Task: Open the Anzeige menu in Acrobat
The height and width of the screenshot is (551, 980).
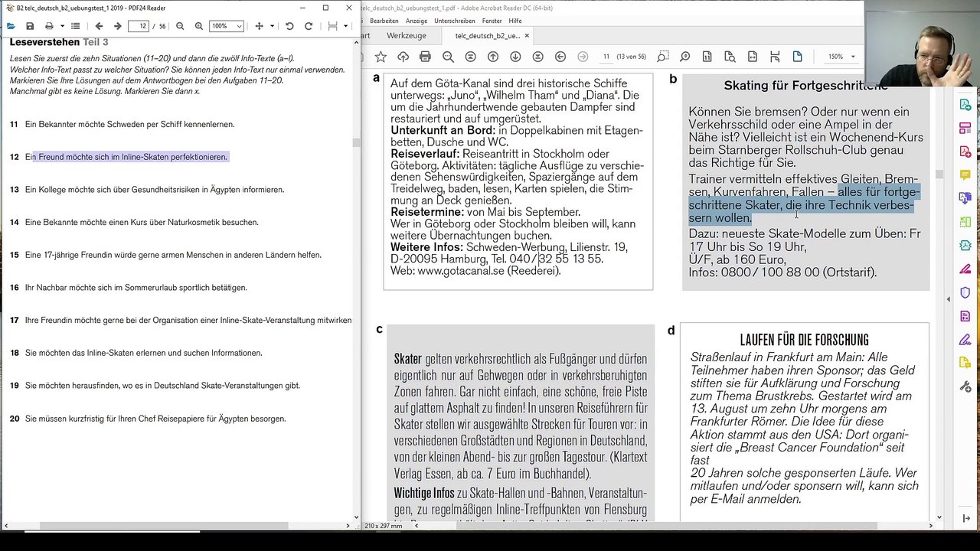Action: click(x=416, y=21)
